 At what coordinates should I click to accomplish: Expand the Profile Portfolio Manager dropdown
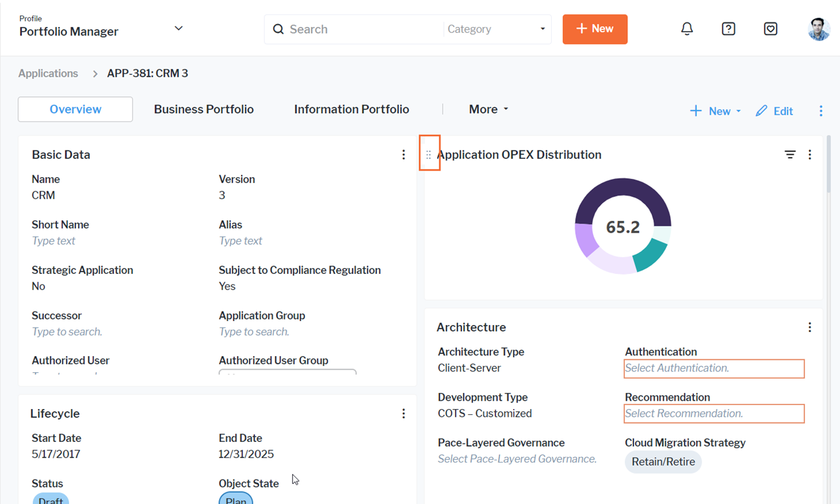coord(178,28)
